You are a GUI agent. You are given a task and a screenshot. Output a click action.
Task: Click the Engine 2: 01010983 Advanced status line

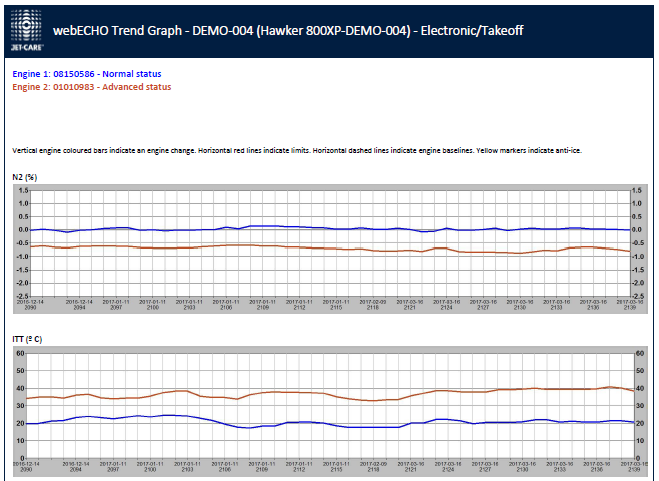(92, 87)
